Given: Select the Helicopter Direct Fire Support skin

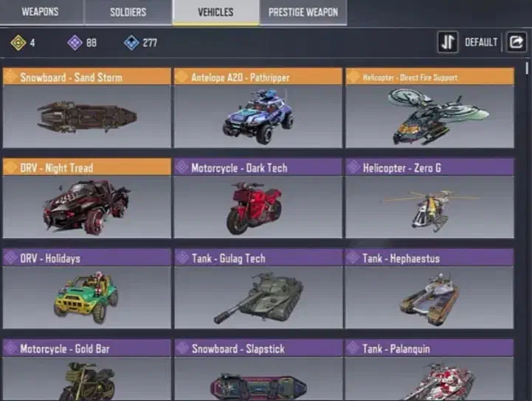Looking at the screenshot, I should click(429, 108).
